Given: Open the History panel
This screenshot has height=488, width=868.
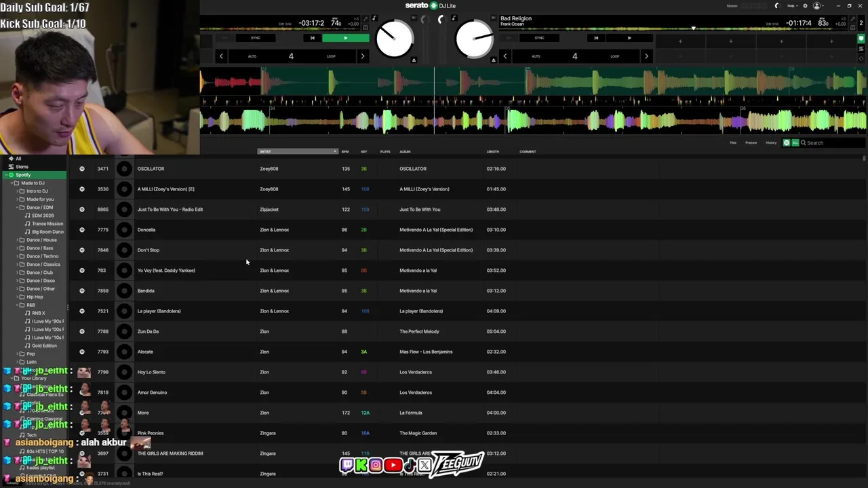Looking at the screenshot, I should [x=771, y=143].
